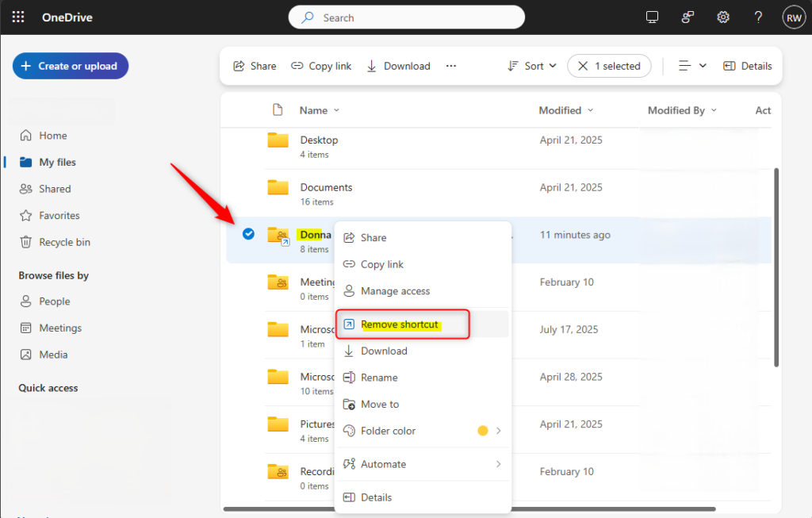812x518 pixels.
Task: Click the '11 minutes ago' modified cell
Action: pyautogui.click(x=575, y=235)
